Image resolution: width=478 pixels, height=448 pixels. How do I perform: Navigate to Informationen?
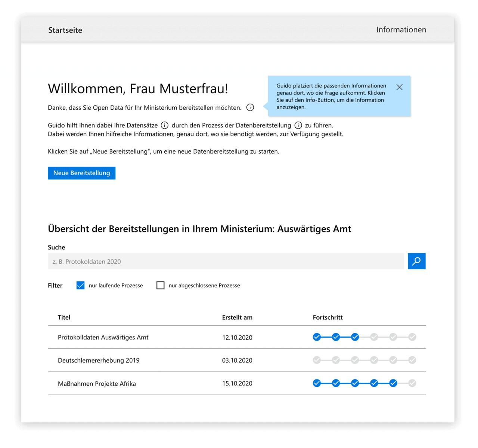401,29
